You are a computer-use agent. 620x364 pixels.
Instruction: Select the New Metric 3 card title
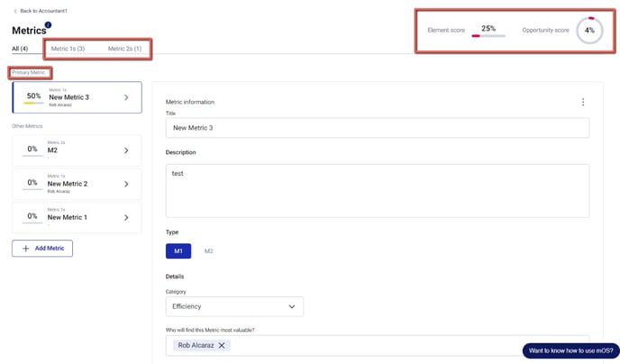pos(68,97)
